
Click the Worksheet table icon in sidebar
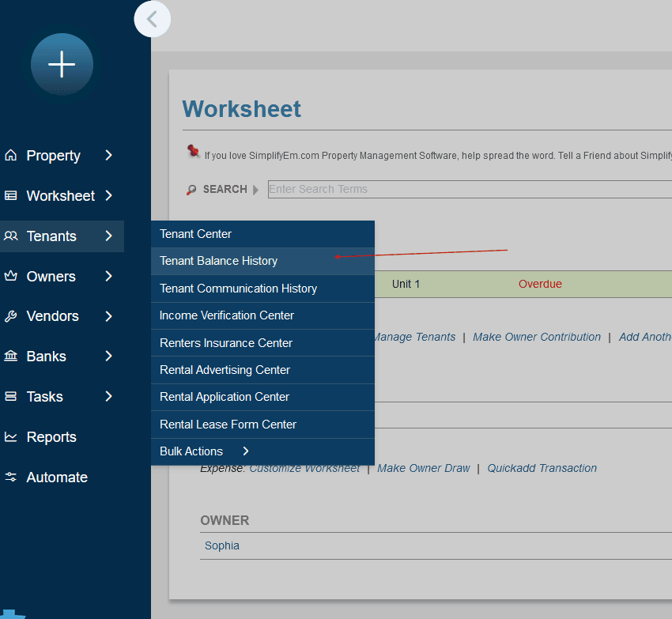[x=11, y=195]
